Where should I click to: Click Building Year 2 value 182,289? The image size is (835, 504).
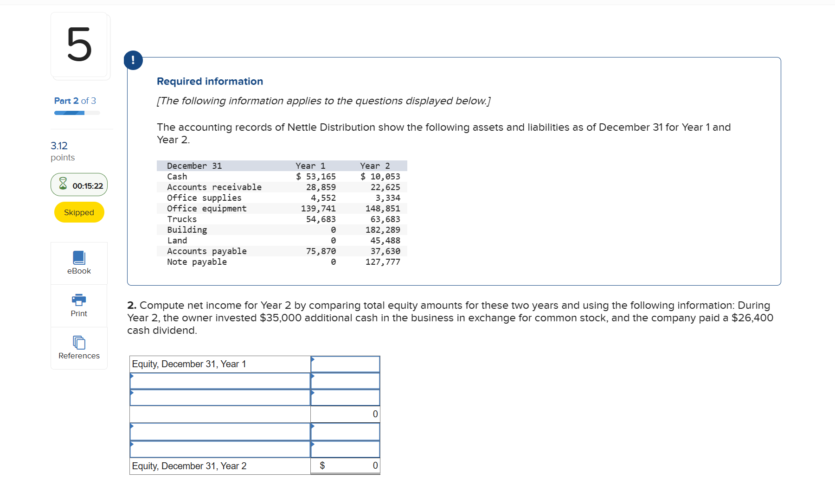pos(383,230)
